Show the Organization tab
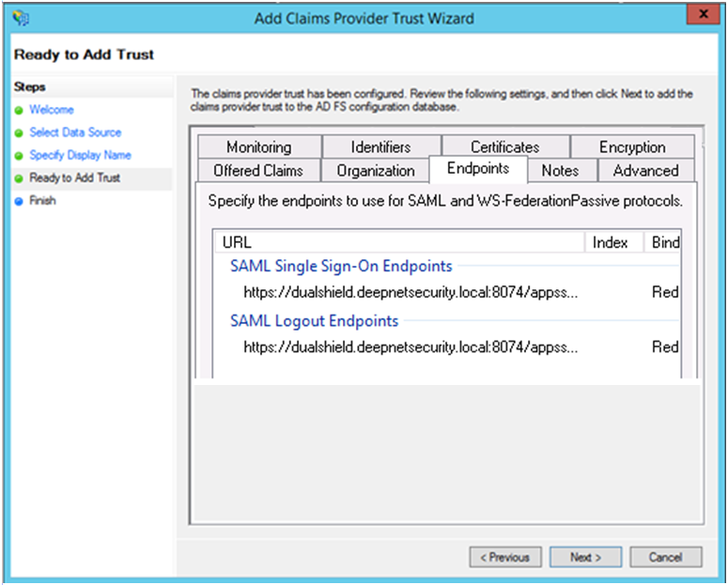 (x=375, y=171)
